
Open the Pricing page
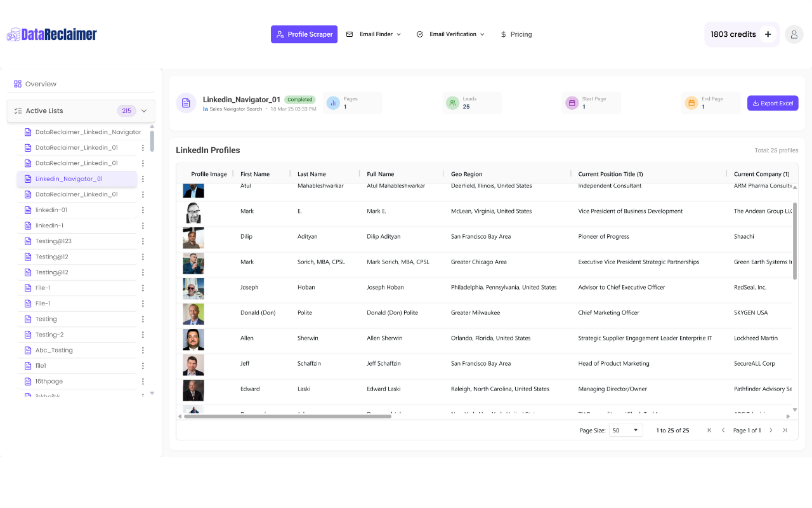click(516, 34)
